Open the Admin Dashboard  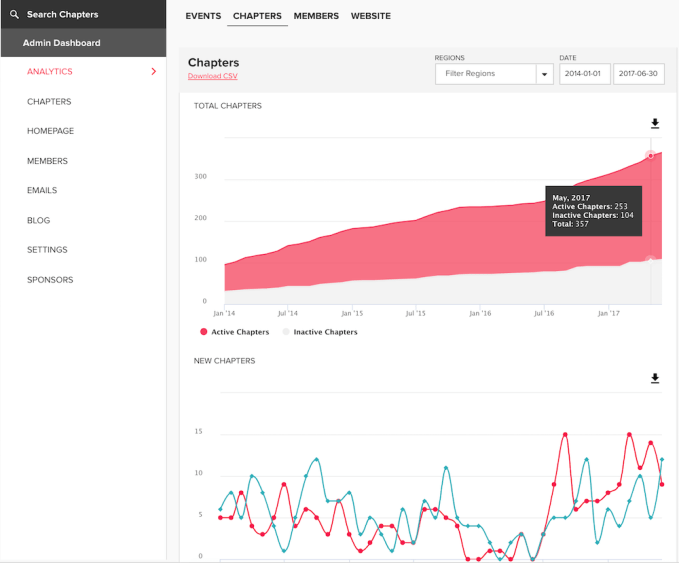click(x=62, y=43)
